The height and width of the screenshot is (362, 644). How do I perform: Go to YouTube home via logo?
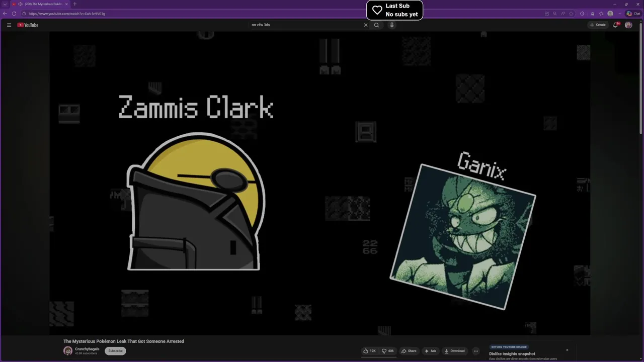coord(28,25)
